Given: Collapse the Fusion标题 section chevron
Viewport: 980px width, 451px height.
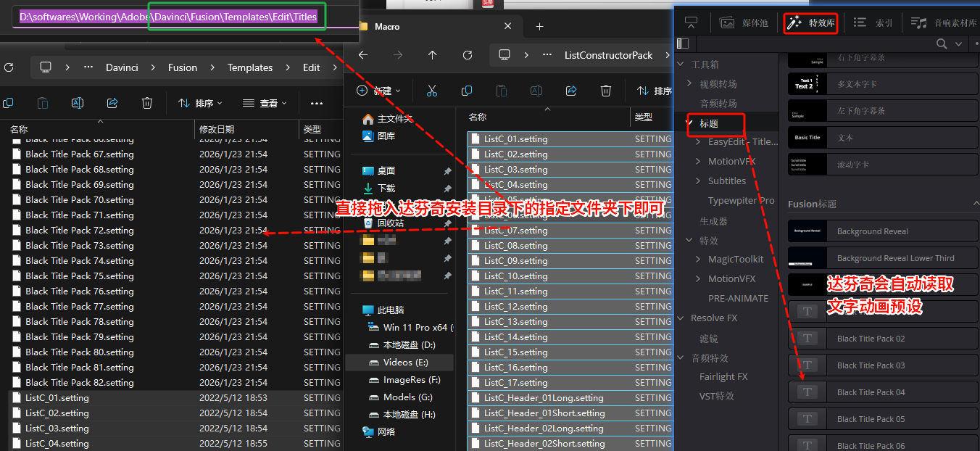Looking at the screenshot, I should 975,204.
